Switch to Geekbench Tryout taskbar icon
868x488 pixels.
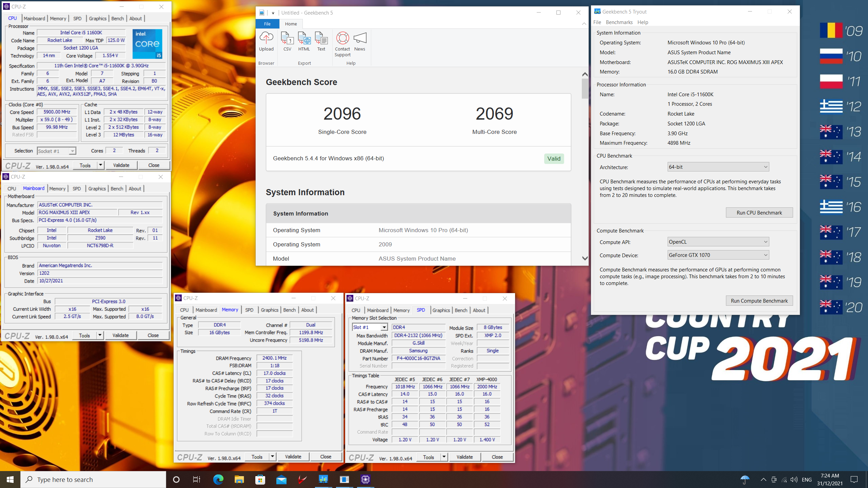click(323, 480)
